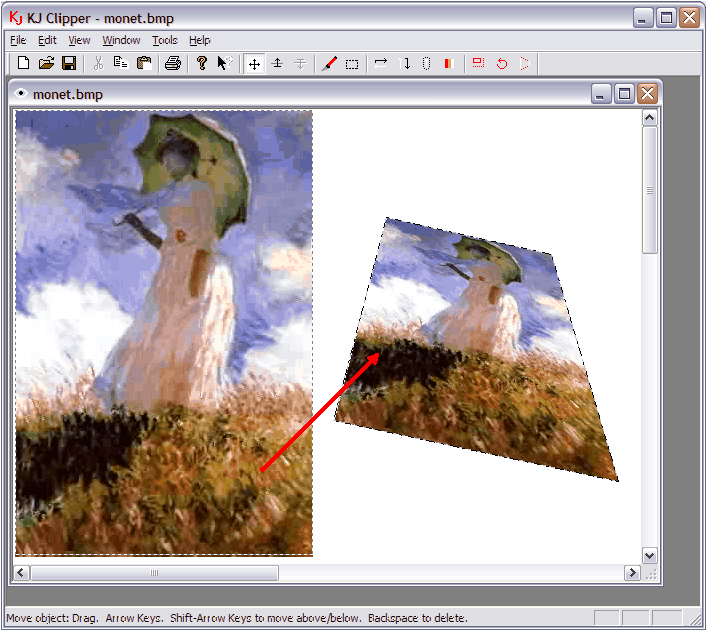Flip horizontally with the left-right arrows icon
This screenshot has height=630, width=706.
(x=381, y=63)
